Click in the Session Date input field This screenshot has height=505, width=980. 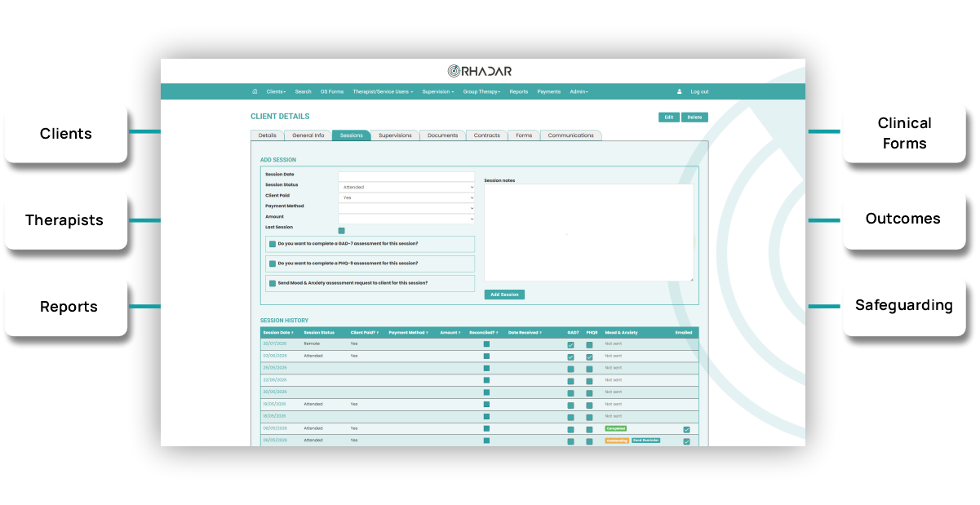pos(406,176)
